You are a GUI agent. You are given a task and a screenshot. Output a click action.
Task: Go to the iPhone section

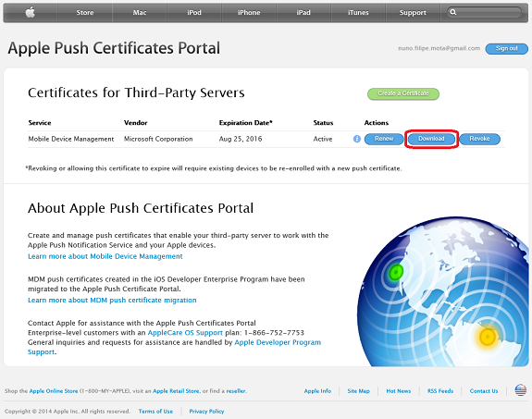point(249,13)
